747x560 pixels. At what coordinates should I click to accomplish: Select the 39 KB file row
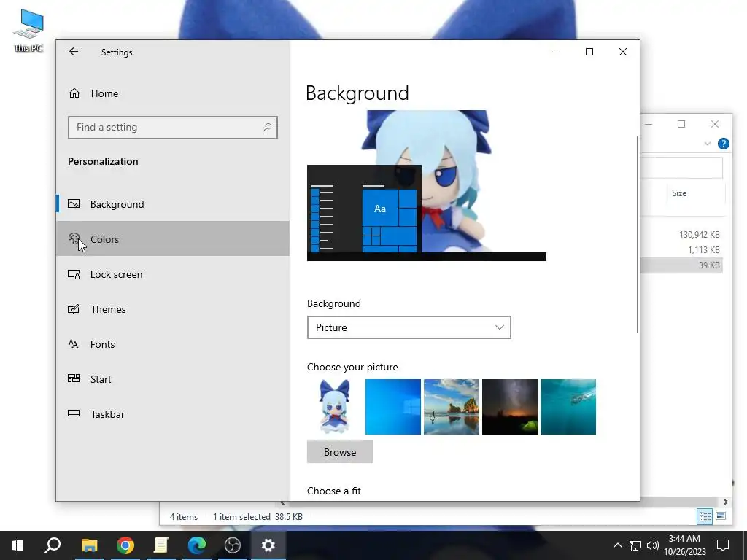tap(682, 265)
